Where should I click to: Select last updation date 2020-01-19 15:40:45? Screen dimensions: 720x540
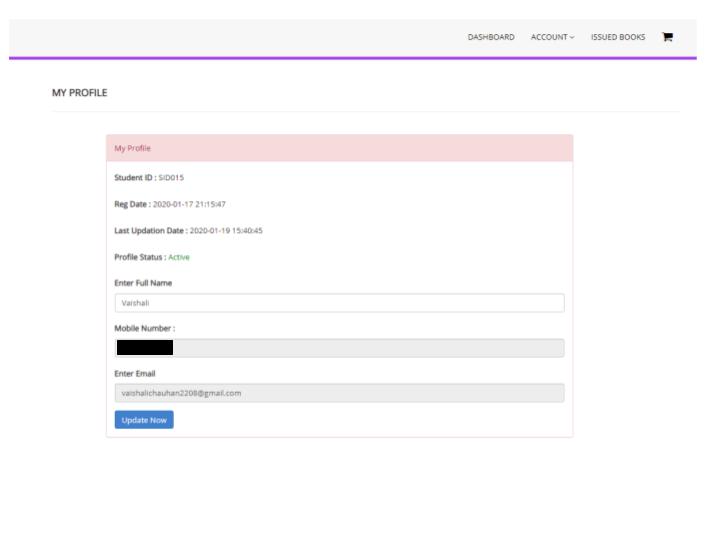[226, 231]
